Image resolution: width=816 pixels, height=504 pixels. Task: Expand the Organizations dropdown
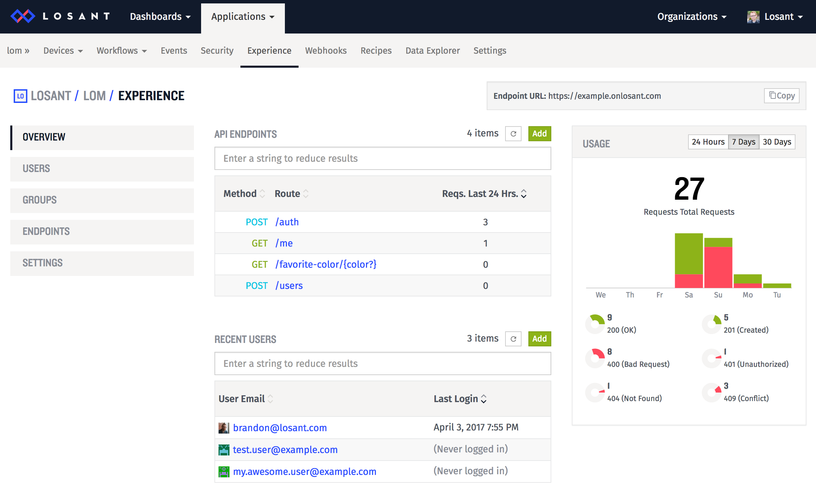(x=692, y=17)
